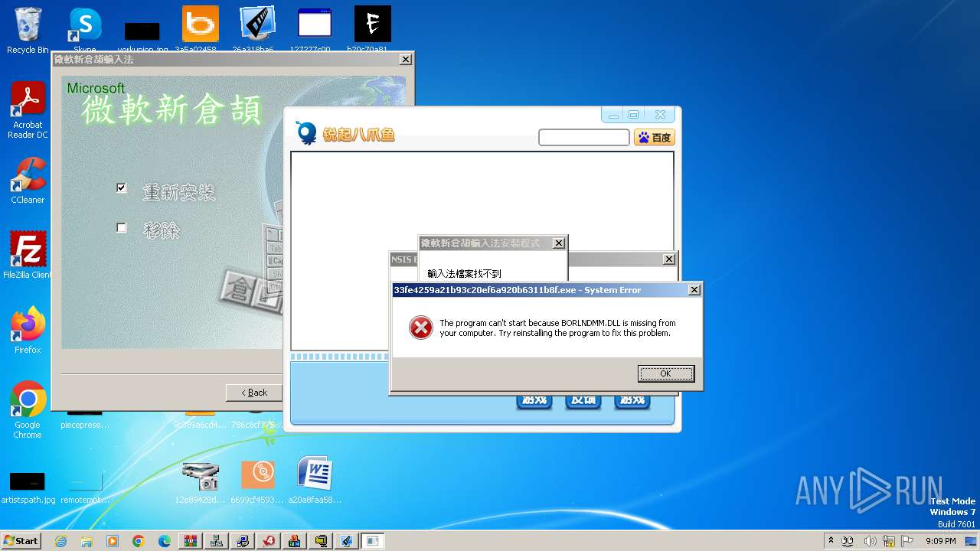The image size is (980, 551).
Task: Click OK in the System Error dialog
Action: click(665, 373)
